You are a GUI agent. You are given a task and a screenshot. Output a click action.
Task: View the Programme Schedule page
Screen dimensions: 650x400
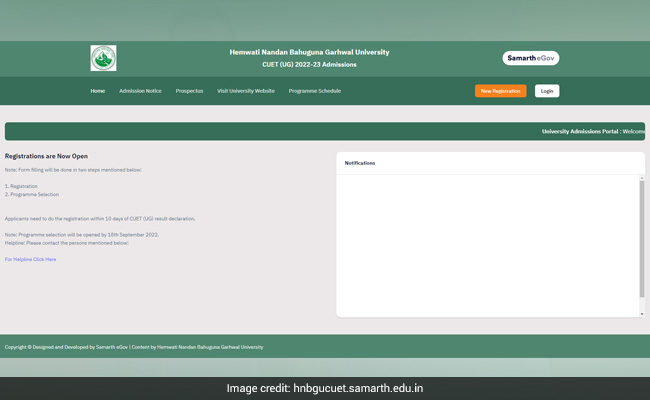pyautogui.click(x=314, y=91)
